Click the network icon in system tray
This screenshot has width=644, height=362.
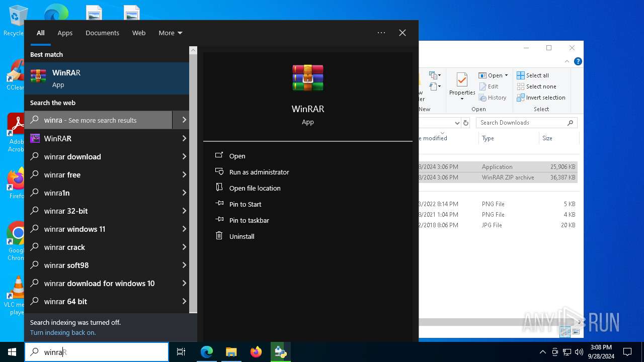[x=567, y=352]
